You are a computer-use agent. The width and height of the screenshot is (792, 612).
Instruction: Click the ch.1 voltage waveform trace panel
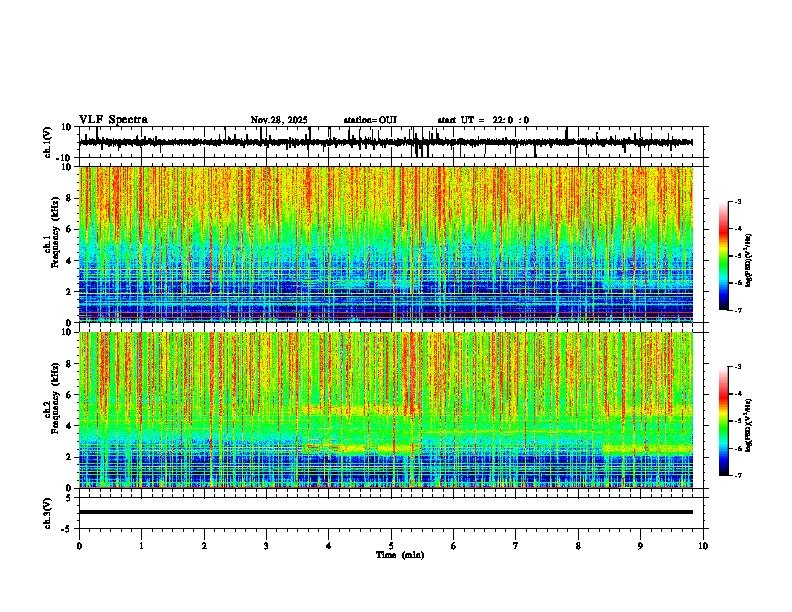(x=393, y=142)
